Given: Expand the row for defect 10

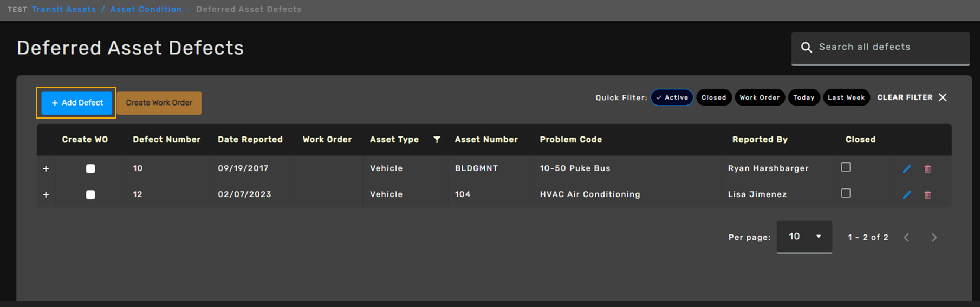Looking at the screenshot, I should (46, 169).
